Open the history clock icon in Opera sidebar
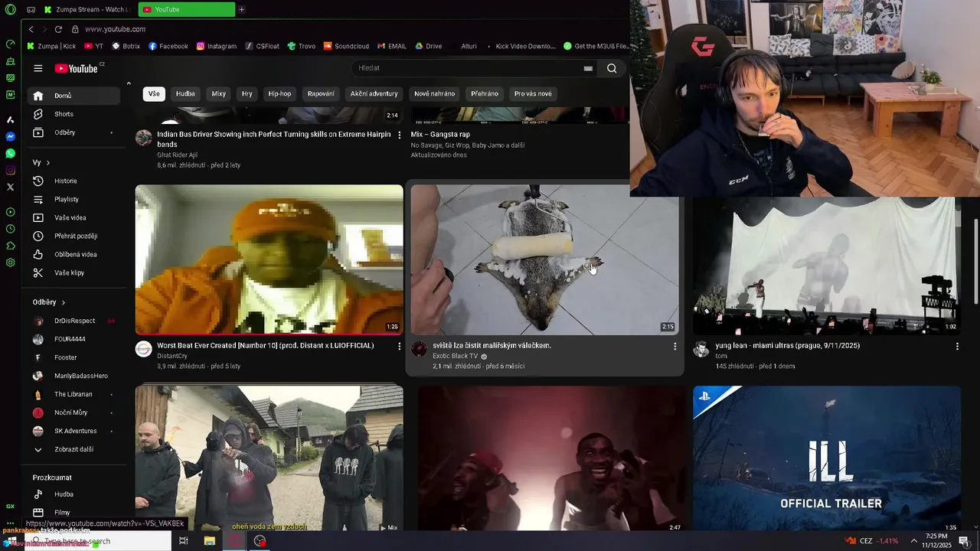Screen dimensions: 980x551 [10, 229]
